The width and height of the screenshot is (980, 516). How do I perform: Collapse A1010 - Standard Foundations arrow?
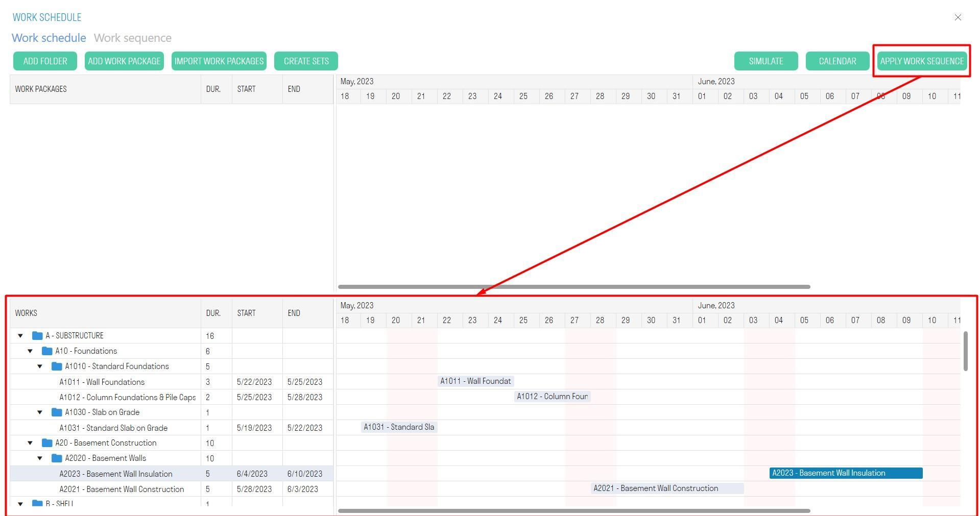40,366
